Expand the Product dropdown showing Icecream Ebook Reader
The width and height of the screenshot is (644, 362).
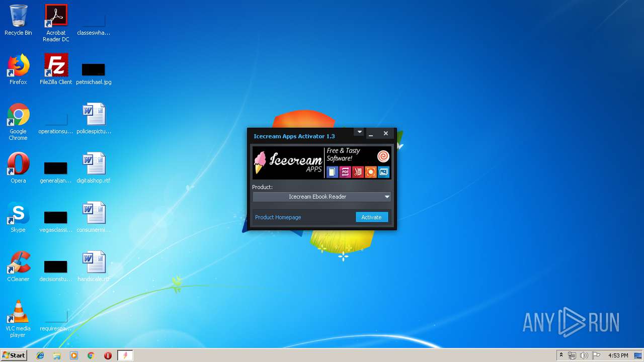coord(321,197)
